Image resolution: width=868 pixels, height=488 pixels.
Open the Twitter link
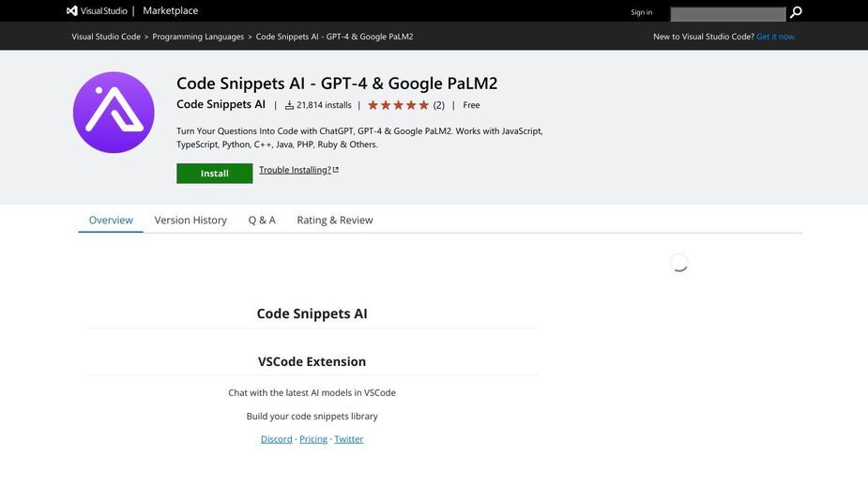pyautogui.click(x=349, y=438)
